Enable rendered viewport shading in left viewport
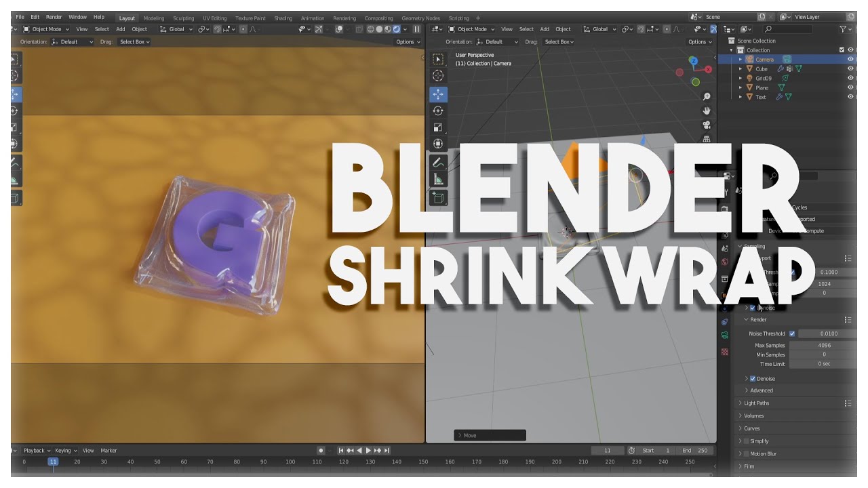 397,29
